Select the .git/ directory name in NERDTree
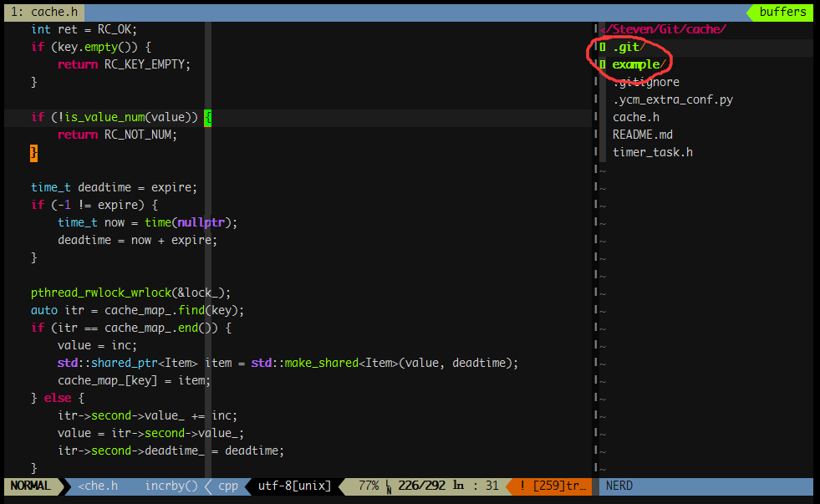Image resolution: width=820 pixels, height=504 pixels. click(x=629, y=47)
